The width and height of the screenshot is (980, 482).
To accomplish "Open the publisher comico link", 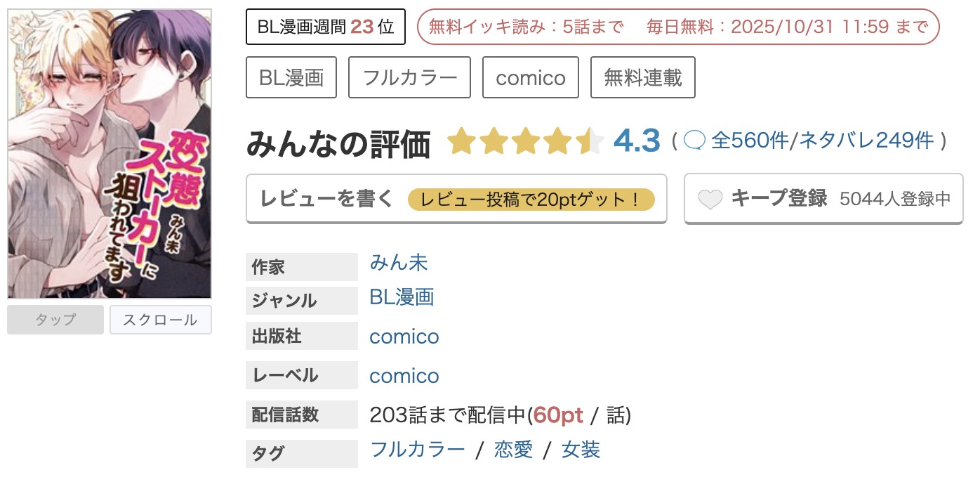I will [x=404, y=337].
